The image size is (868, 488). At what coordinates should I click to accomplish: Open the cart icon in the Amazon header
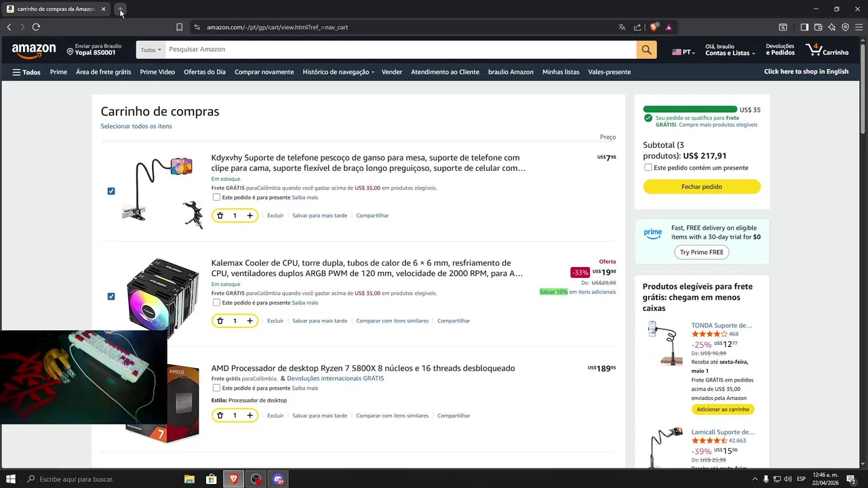click(x=827, y=49)
